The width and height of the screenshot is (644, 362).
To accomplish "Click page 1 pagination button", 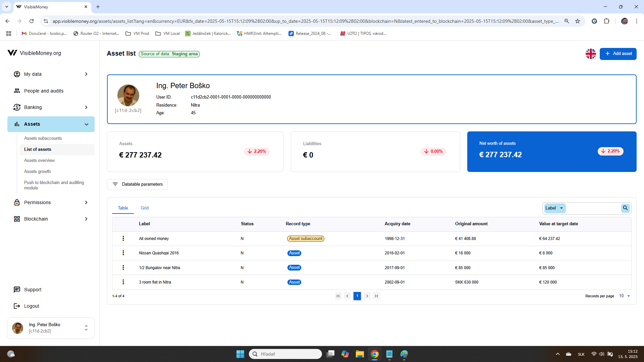I will [x=357, y=296].
